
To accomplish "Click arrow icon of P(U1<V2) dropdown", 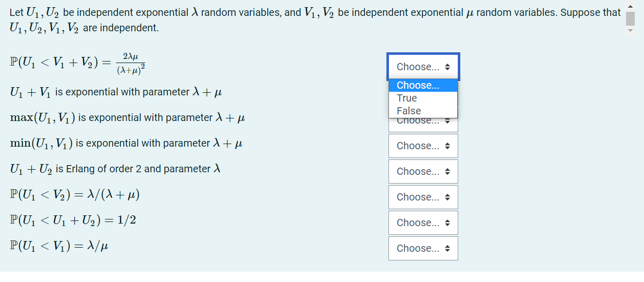I will (447, 197).
